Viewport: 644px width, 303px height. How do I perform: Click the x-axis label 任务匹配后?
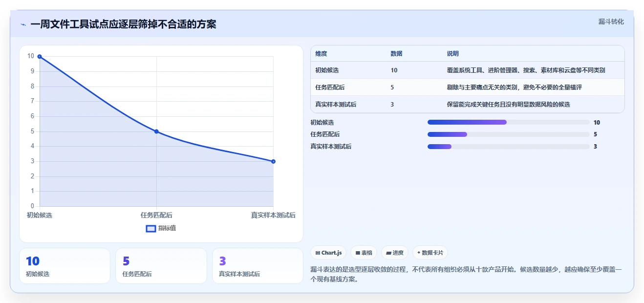tap(156, 215)
